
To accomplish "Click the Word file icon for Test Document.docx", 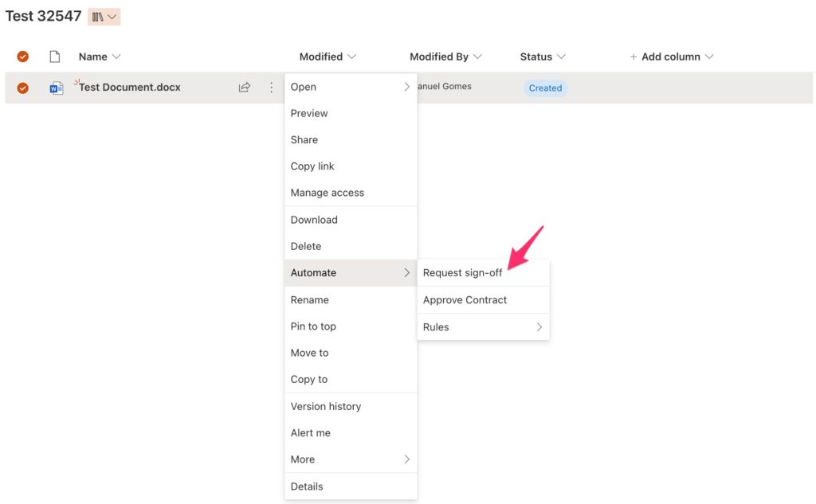I will pyautogui.click(x=56, y=87).
